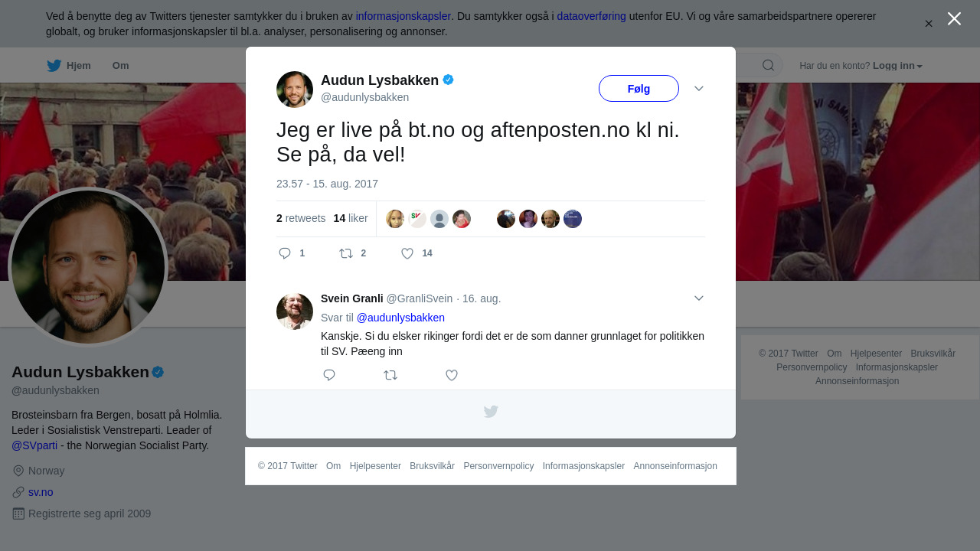Open the Om navigation item
The width and height of the screenshot is (980, 551).
[120, 66]
